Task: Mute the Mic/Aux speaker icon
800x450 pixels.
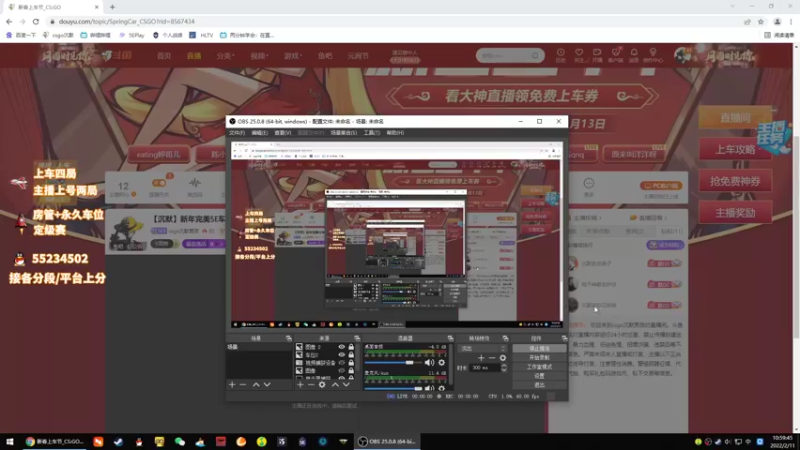Action: click(x=429, y=388)
